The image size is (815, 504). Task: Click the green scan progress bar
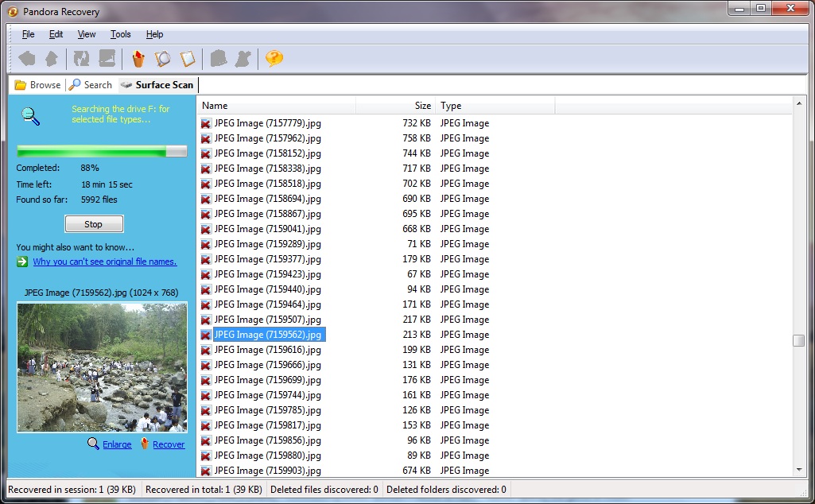pos(102,151)
